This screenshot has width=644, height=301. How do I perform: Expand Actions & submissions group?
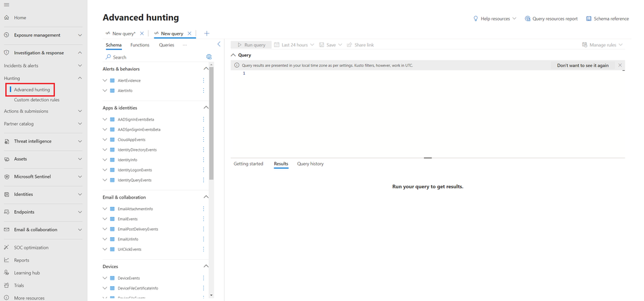click(79, 111)
